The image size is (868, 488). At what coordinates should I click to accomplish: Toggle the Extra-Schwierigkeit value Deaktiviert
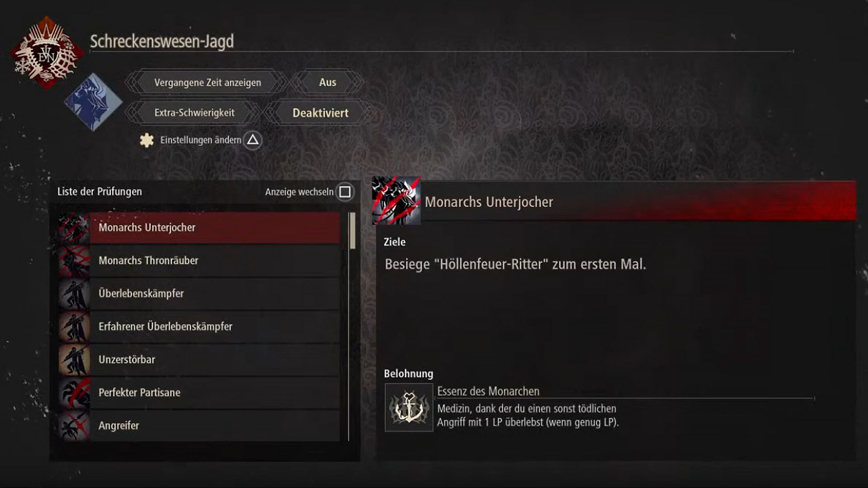point(320,113)
